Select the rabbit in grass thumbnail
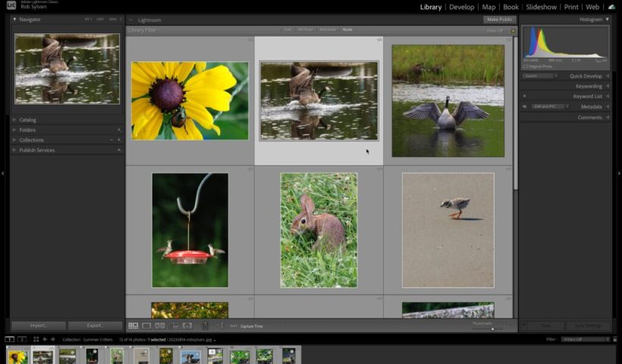 tap(319, 230)
